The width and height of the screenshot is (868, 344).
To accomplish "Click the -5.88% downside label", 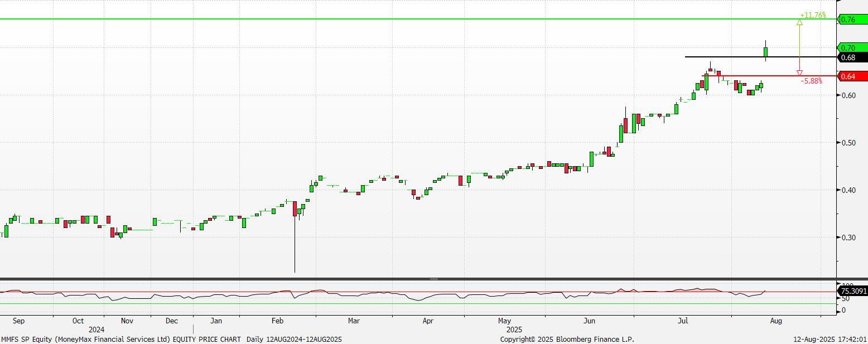I will pyautogui.click(x=812, y=81).
